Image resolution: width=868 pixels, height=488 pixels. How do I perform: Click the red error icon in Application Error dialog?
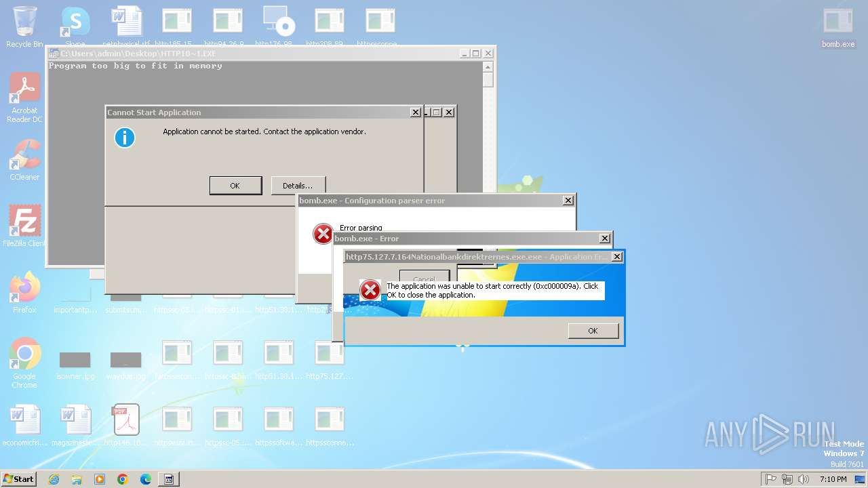pos(370,290)
